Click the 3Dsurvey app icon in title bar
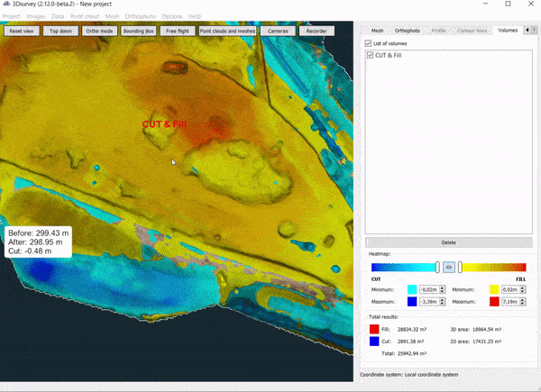Screen dimensions: 541x392 (x=5, y=5)
